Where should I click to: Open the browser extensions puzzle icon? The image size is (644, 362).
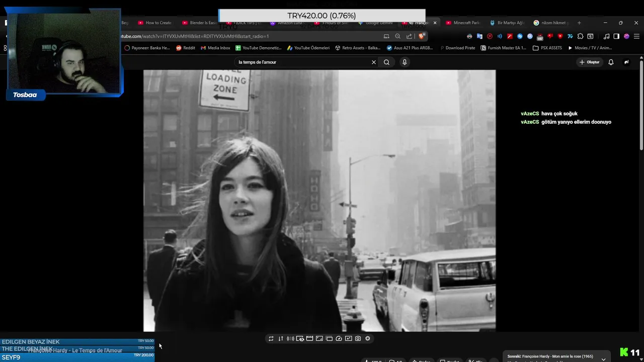click(x=580, y=36)
